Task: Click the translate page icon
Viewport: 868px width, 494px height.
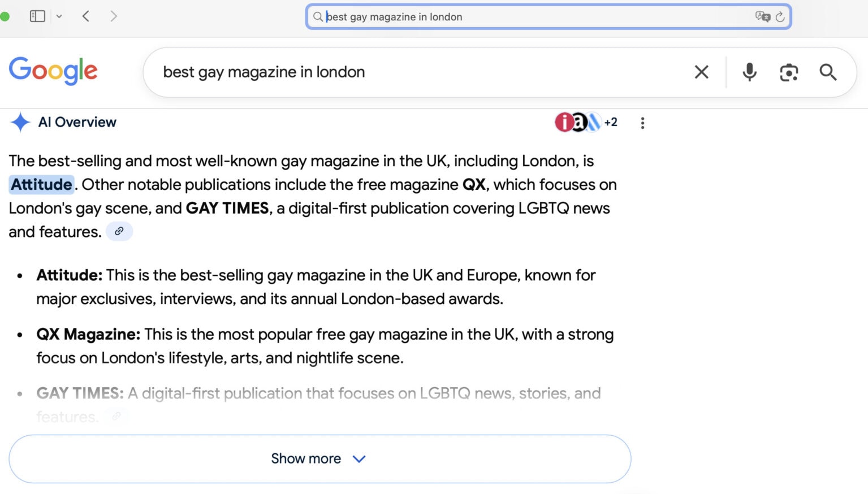Action: 762,16
